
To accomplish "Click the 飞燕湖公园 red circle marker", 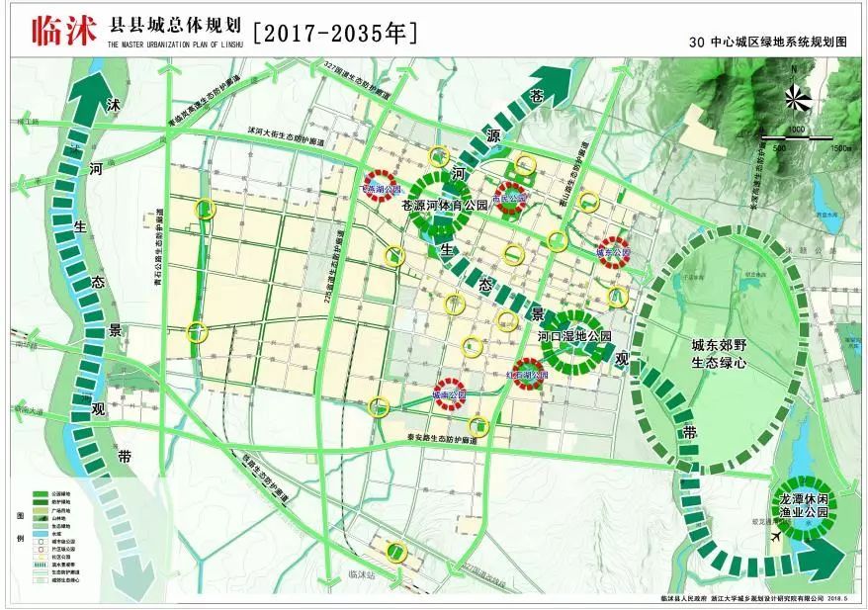I will (380, 186).
